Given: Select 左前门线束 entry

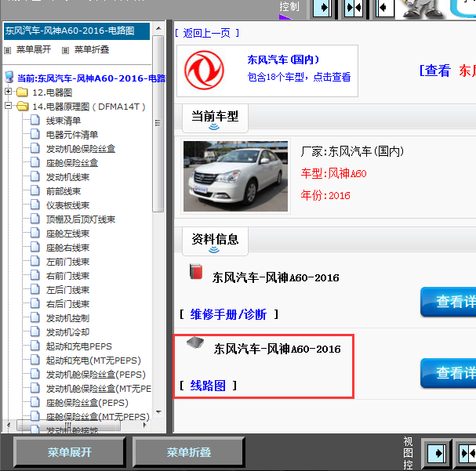Looking at the screenshot, I should click(67, 262).
